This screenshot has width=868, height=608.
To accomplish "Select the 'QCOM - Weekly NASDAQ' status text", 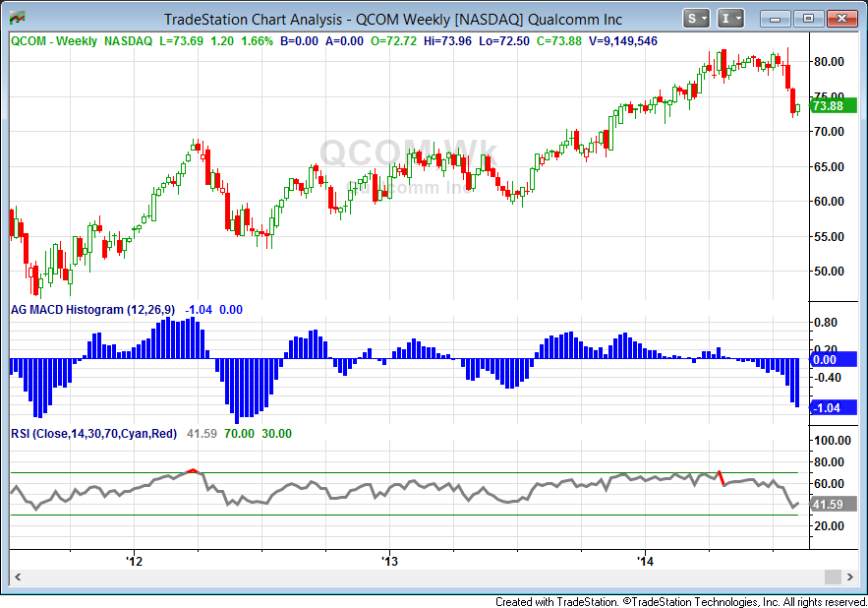I will tap(82, 41).
